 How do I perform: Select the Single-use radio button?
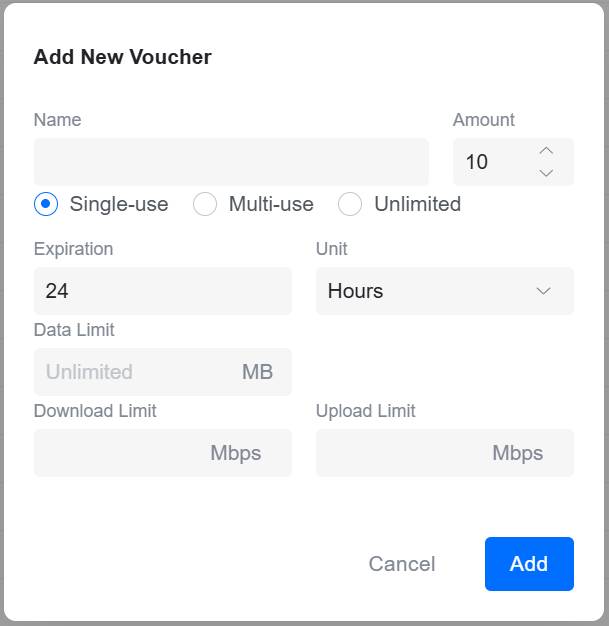click(46, 204)
